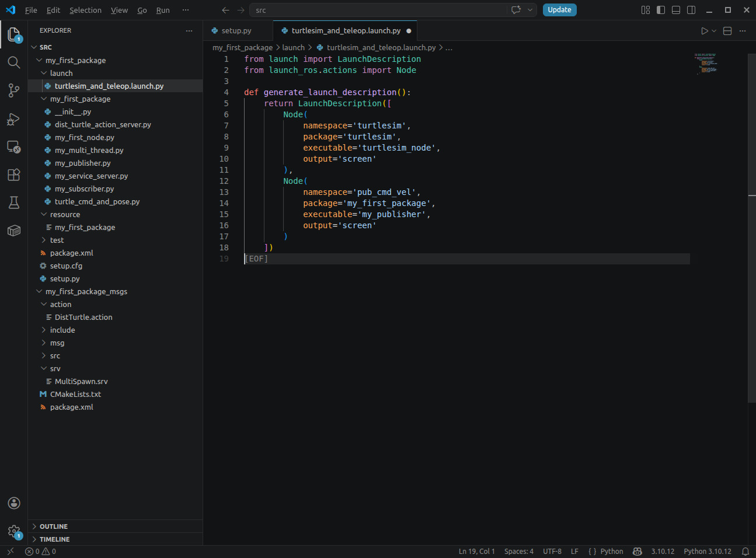This screenshot has height=558, width=756.
Task: Open the Go menu
Action: point(142,10)
